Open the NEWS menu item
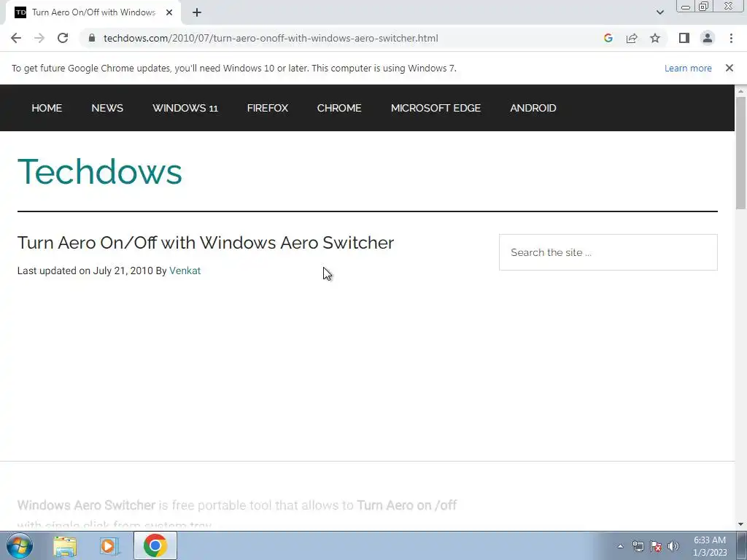The image size is (747, 560). click(x=107, y=108)
